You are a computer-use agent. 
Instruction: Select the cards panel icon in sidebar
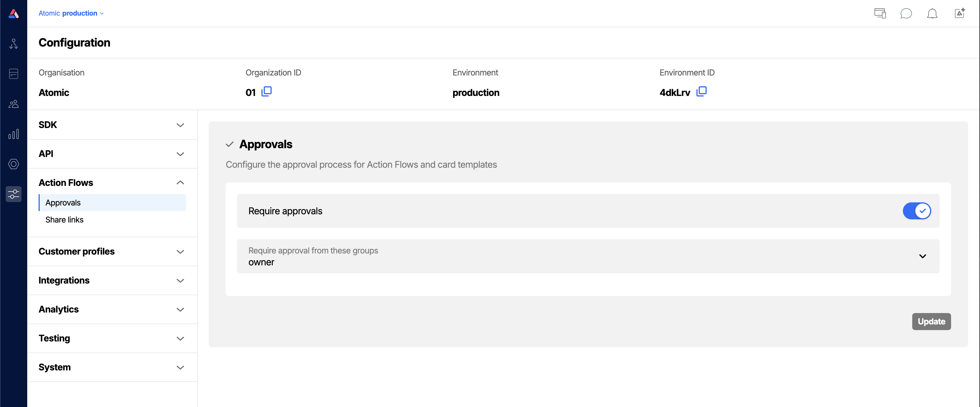tap(13, 74)
